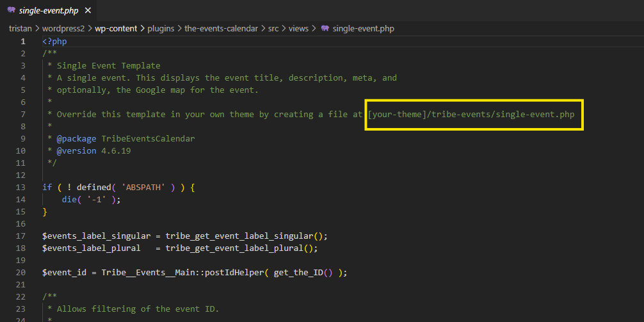
Task: Click the PHP elephant icon in the tab
Action: point(12,10)
